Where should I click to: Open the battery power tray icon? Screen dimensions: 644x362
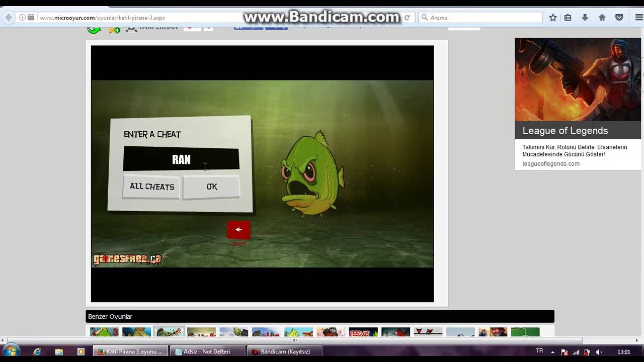587,352
